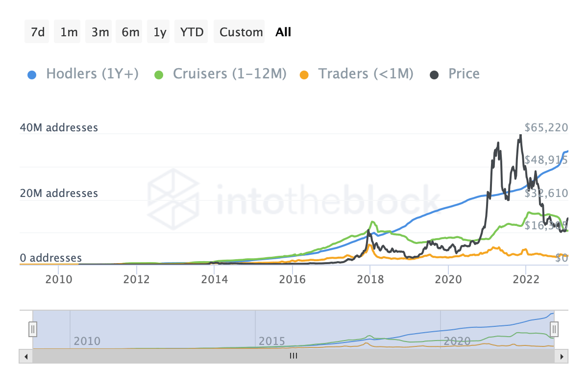Click the left range handle of the minimap
Viewport: 588px width, 392px height.
click(x=32, y=329)
